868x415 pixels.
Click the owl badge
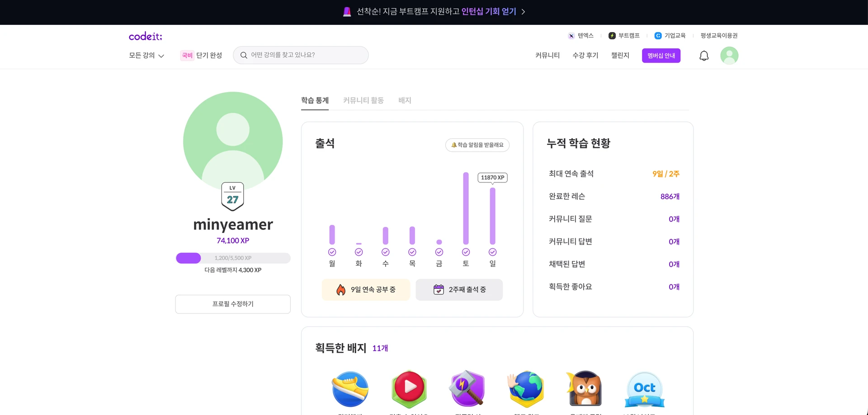pos(585,388)
